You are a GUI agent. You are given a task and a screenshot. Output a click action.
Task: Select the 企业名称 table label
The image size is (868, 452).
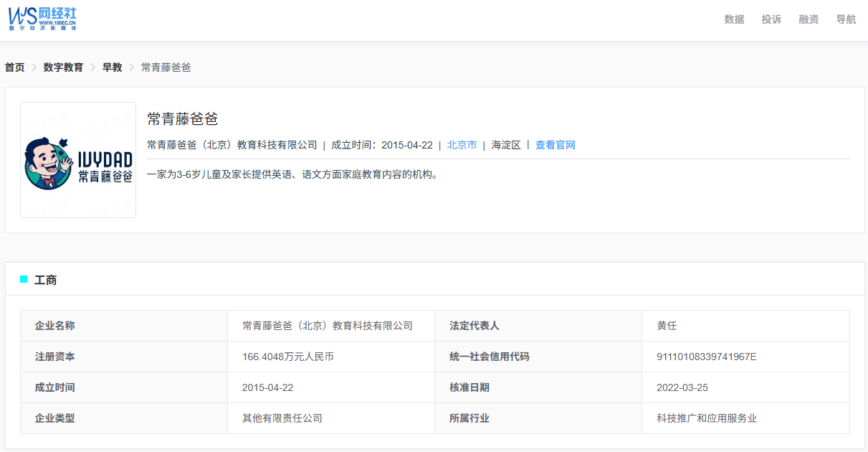click(x=54, y=326)
